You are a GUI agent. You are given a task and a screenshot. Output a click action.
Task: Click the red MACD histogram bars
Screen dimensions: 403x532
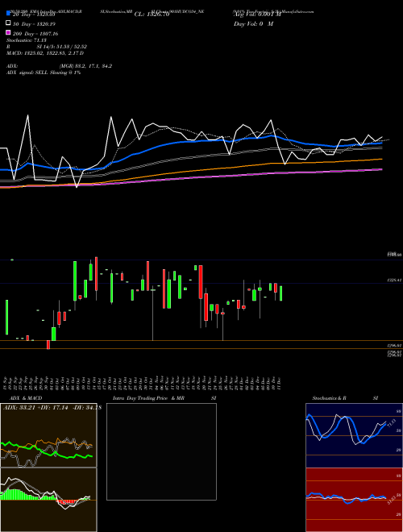pos(65,502)
